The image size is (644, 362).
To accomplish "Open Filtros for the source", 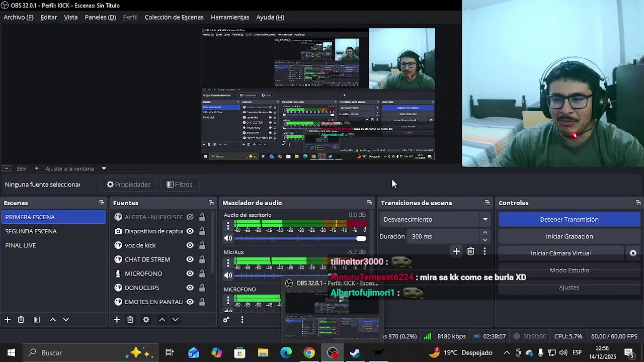I will click(180, 185).
